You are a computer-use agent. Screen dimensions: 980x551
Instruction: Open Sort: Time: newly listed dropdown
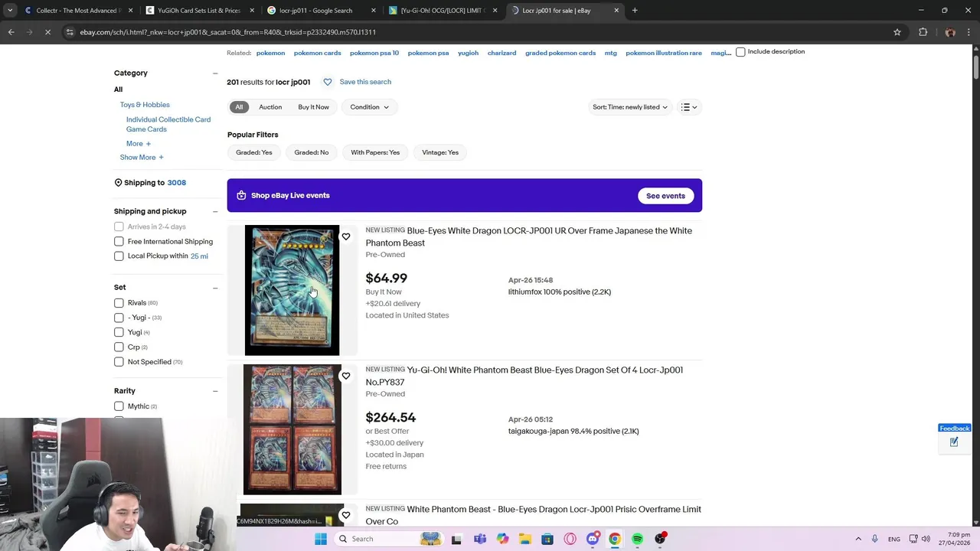tap(630, 107)
